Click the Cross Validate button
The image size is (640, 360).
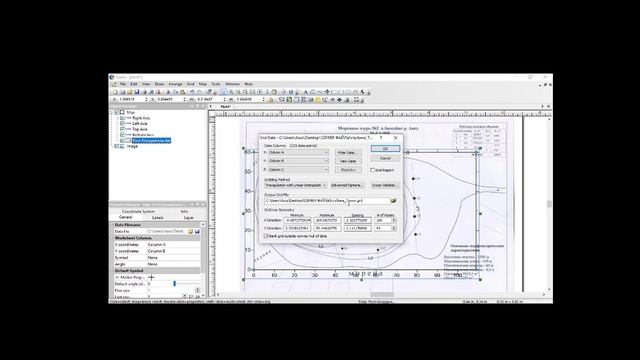[385, 185]
